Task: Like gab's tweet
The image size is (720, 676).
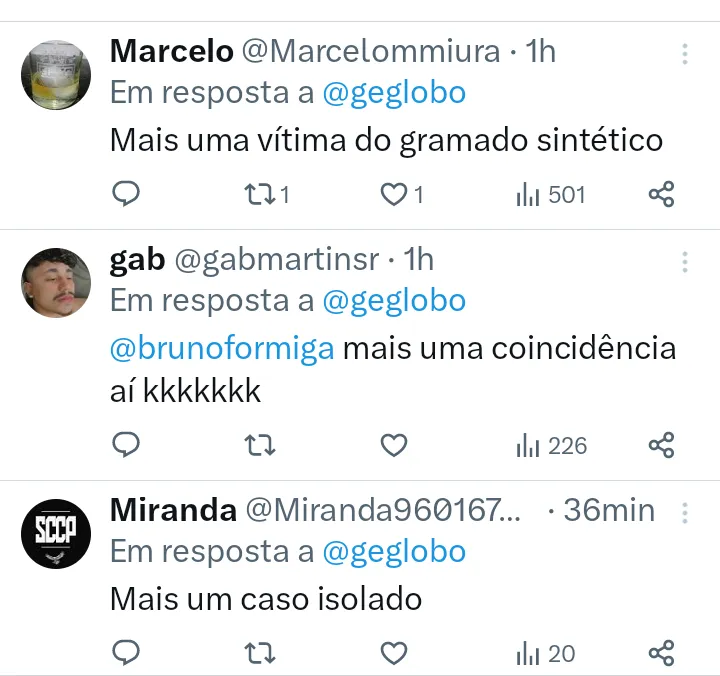Action: [x=395, y=445]
